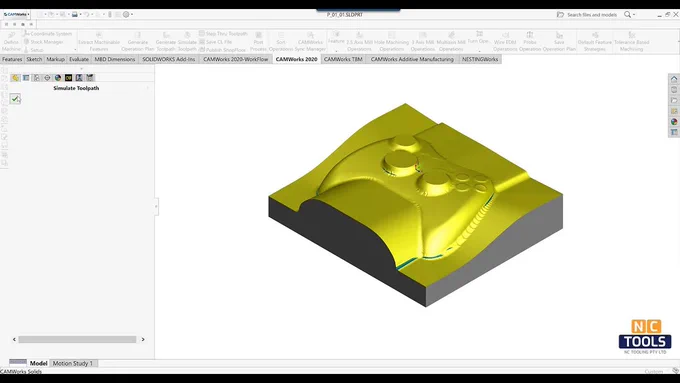Open the Motion Study 1 tab

[x=73, y=363]
